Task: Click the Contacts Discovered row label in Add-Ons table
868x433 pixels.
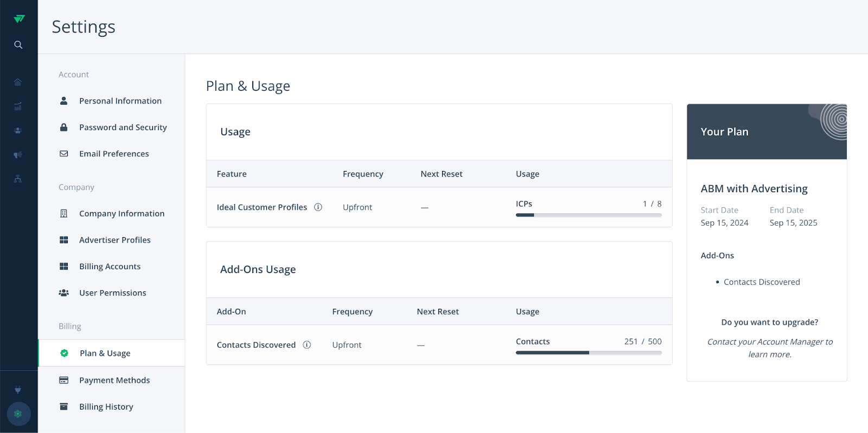Action: pyautogui.click(x=256, y=345)
